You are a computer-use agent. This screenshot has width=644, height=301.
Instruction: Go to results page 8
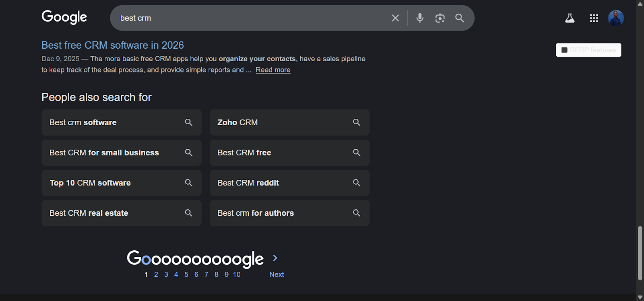[217, 274]
